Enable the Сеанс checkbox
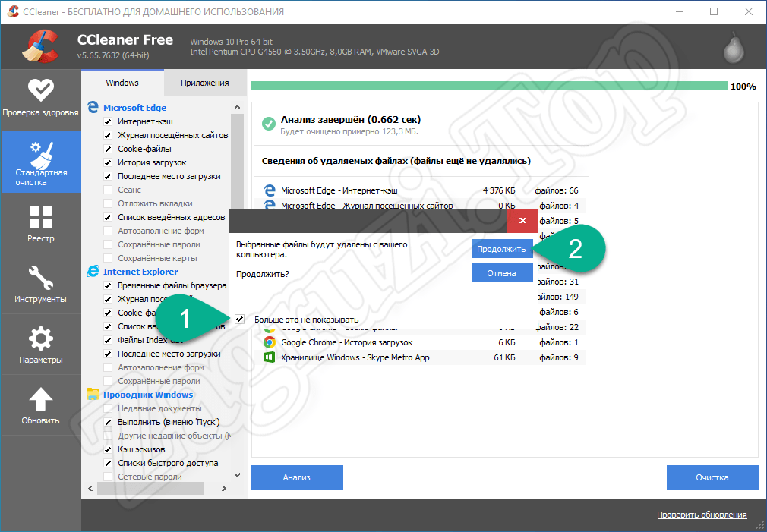Viewport: 767px width, 532px height. pyautogui.click(x=108, y=190)
